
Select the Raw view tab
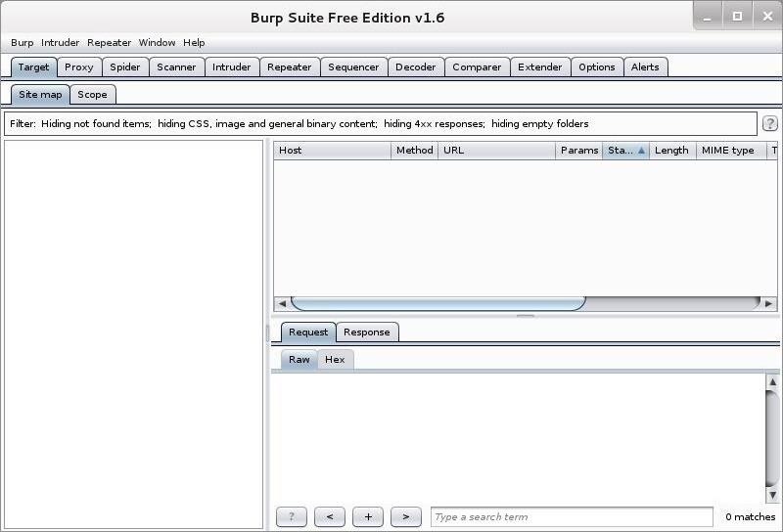[x=299, y=359]
